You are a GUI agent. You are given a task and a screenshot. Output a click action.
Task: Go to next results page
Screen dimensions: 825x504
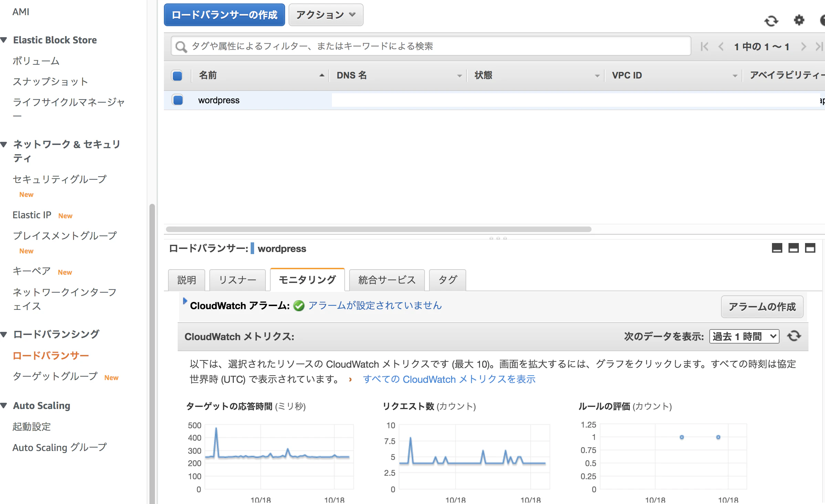point(803,46)
